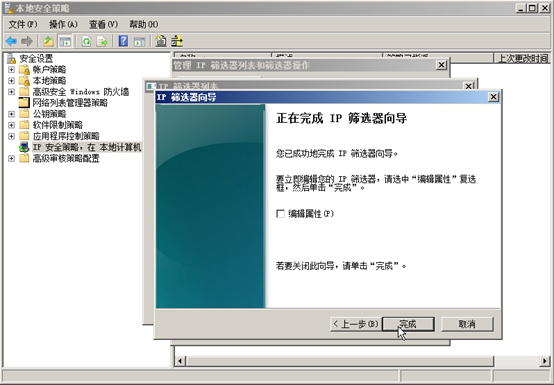Image resolution: width=554 pixels, height=385 pixels.
Task: Close the 管理 IP 筛选器列表和筛选器操作 window
Action: point(441,65)
